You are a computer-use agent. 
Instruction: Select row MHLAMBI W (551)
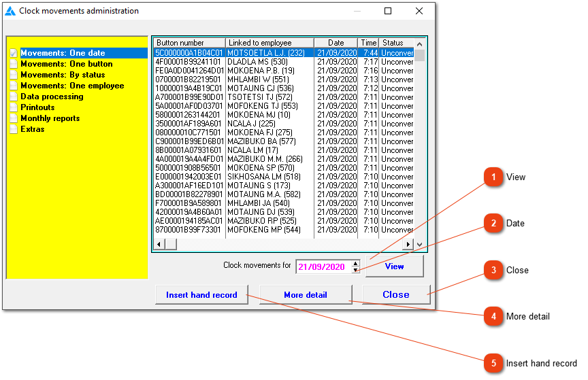pyautogui.click(x=284, y=80)
